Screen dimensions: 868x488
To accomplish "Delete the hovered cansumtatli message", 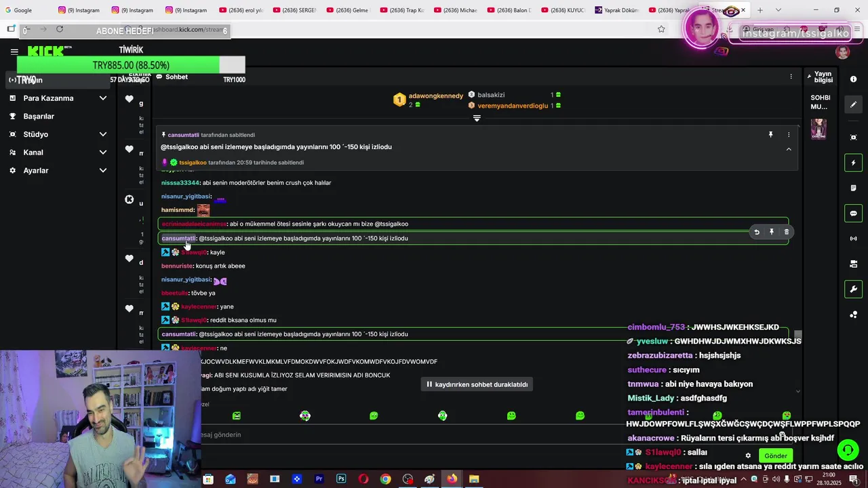I will (787, 232).
